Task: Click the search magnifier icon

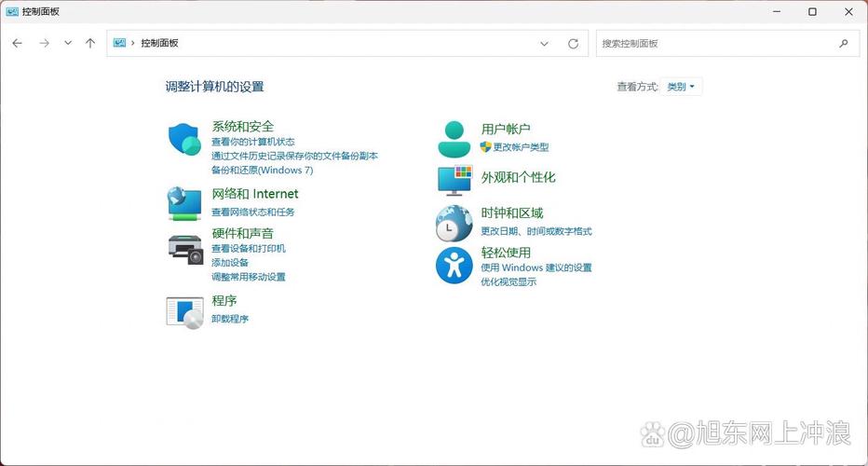Action: click(843, 43)
